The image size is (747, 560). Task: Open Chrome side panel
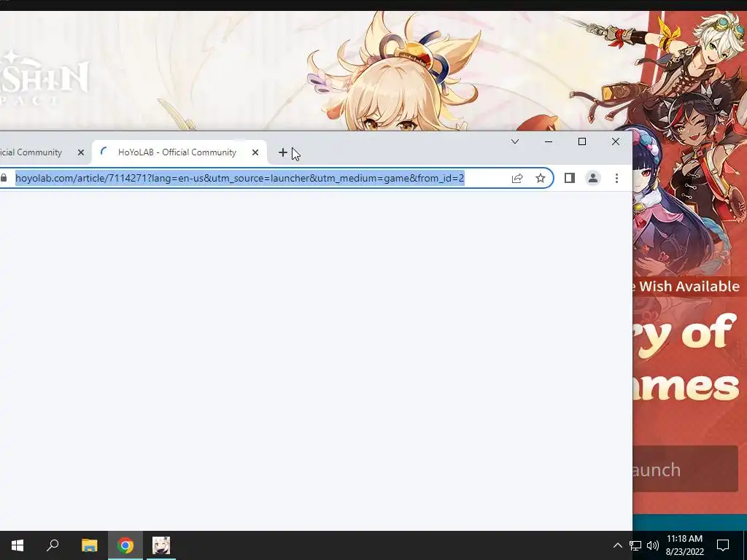(569, 178)
